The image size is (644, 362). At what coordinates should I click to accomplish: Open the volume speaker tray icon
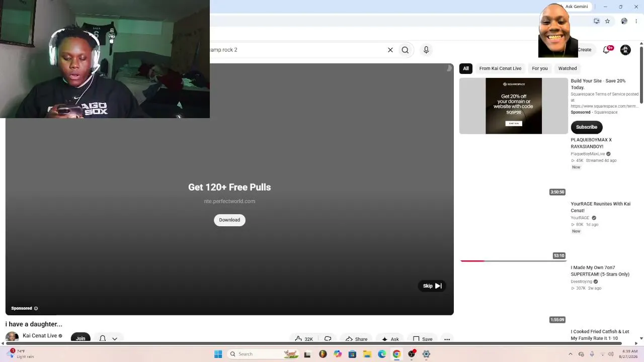point(611,354)
